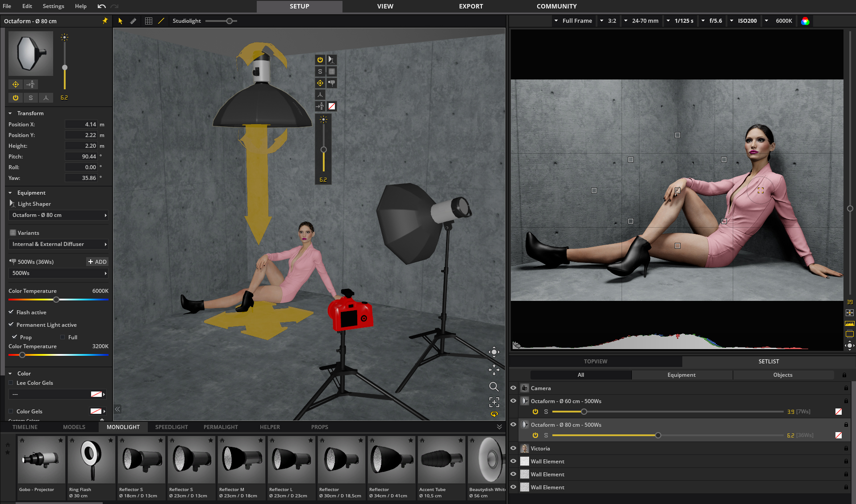This screenshot has height=504, width=856.
Task: Switch to the TOPVIEW tab
Action: click(596, 362)
